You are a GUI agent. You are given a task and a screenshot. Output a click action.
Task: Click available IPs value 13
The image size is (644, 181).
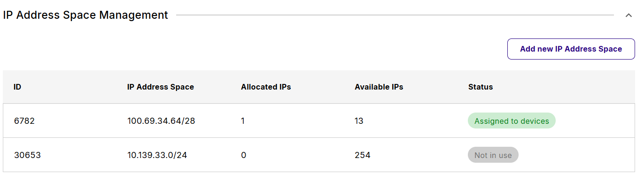click(359, 121)
